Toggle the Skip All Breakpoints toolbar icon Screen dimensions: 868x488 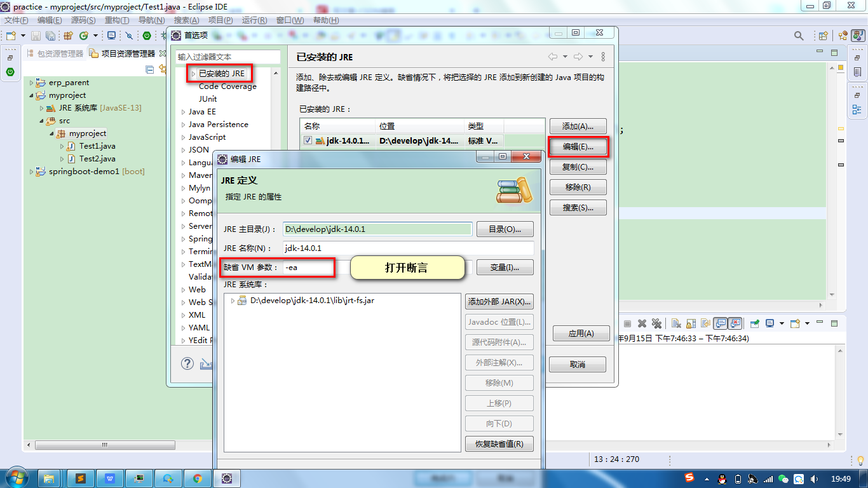click(129, 36)
